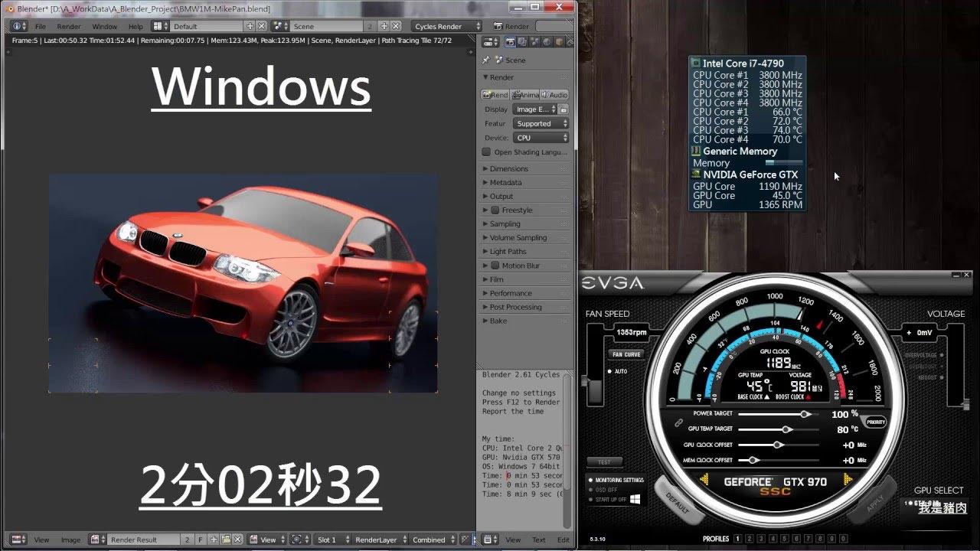Toggle the Motion Blur panel checkbox
Viewport: 980px width, 551px height.
pos(495,266)
